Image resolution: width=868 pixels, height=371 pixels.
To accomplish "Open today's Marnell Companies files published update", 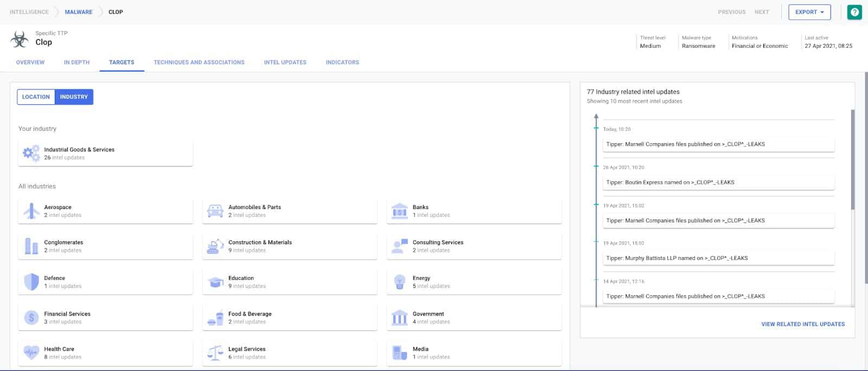I will point(718,144).
